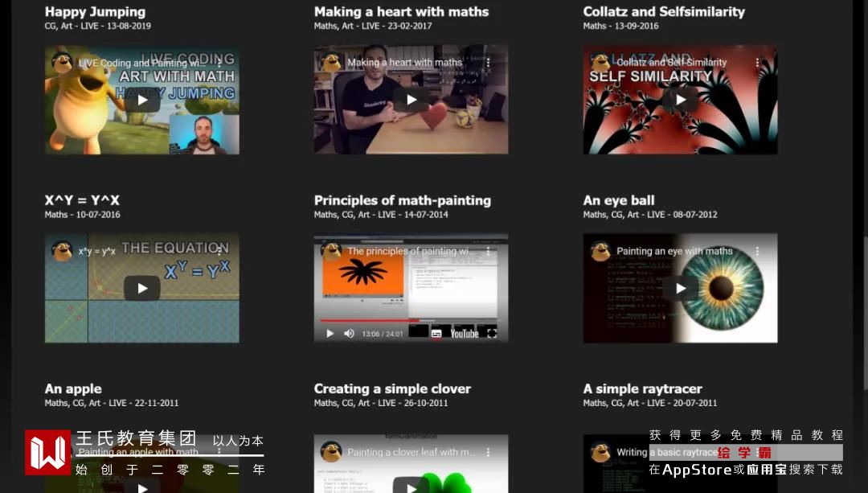Click channel avatar on Happy Jumping video

point(62,63)
